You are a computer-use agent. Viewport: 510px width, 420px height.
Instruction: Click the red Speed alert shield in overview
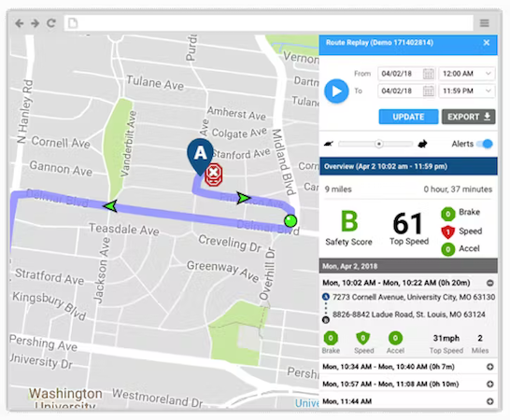coord(447,231)
